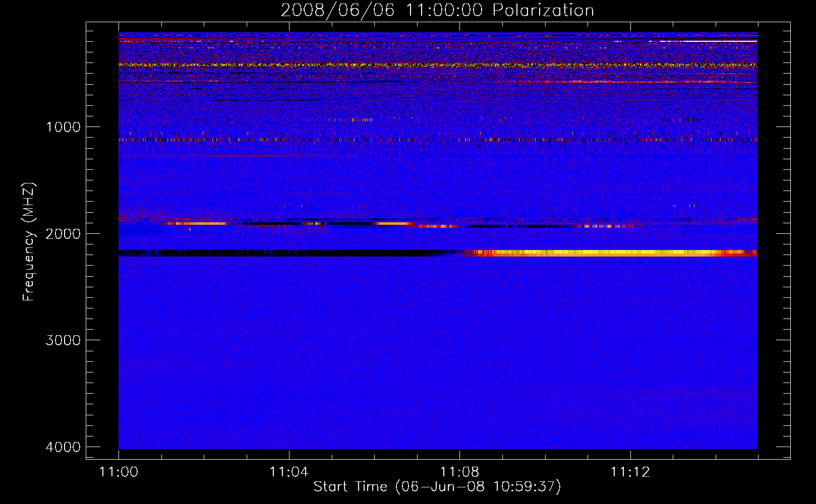Image resolution: width=816 pixels, height=504 pixels.
Task: Select the 4000 frequency axis label
Action: tap(63, 447)
